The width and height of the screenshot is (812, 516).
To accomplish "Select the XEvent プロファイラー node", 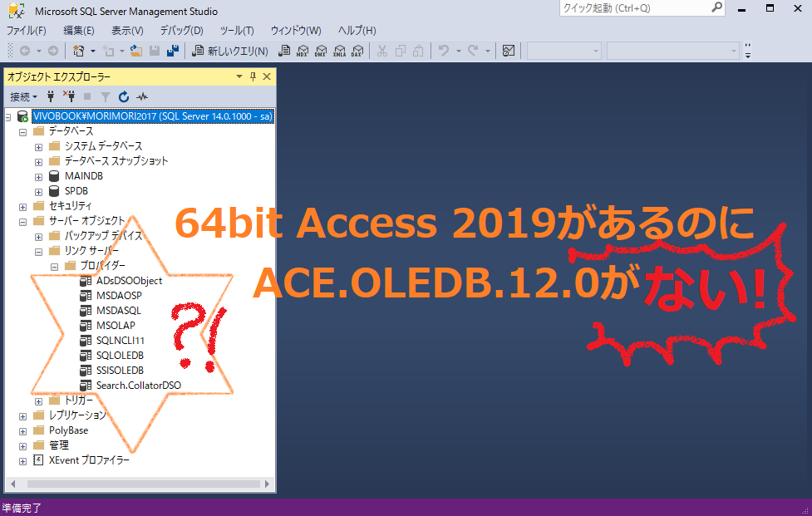I will (89, 460).
